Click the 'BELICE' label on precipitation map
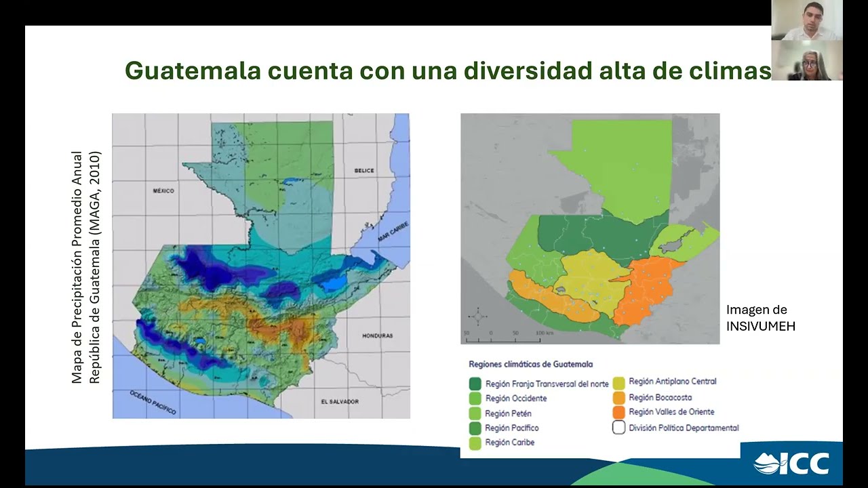The height and width of the screenshot is (488, 868). tap(364, 171)
